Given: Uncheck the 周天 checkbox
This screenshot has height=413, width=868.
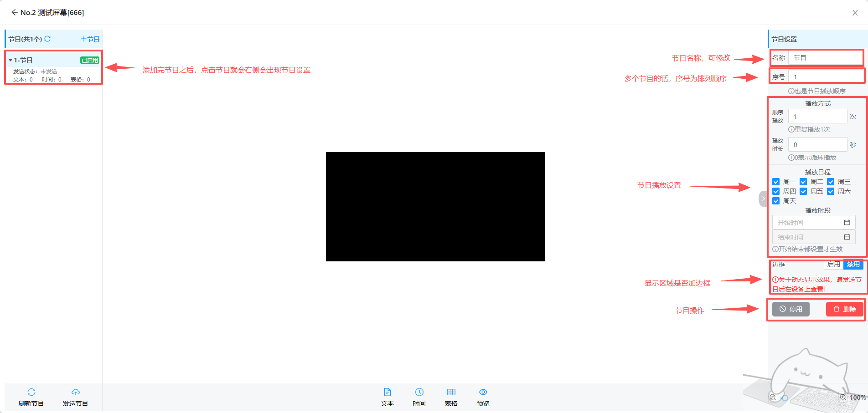Looking at the screenshot, I should click(776, 201).
